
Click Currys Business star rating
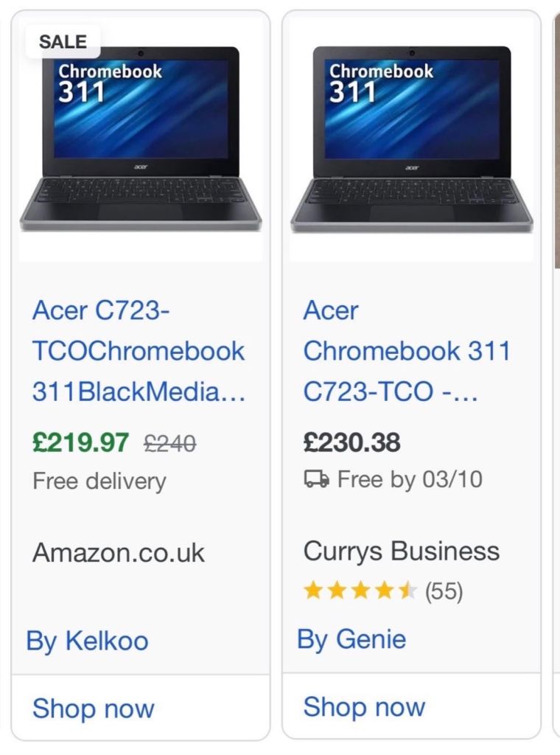point(360,591)
